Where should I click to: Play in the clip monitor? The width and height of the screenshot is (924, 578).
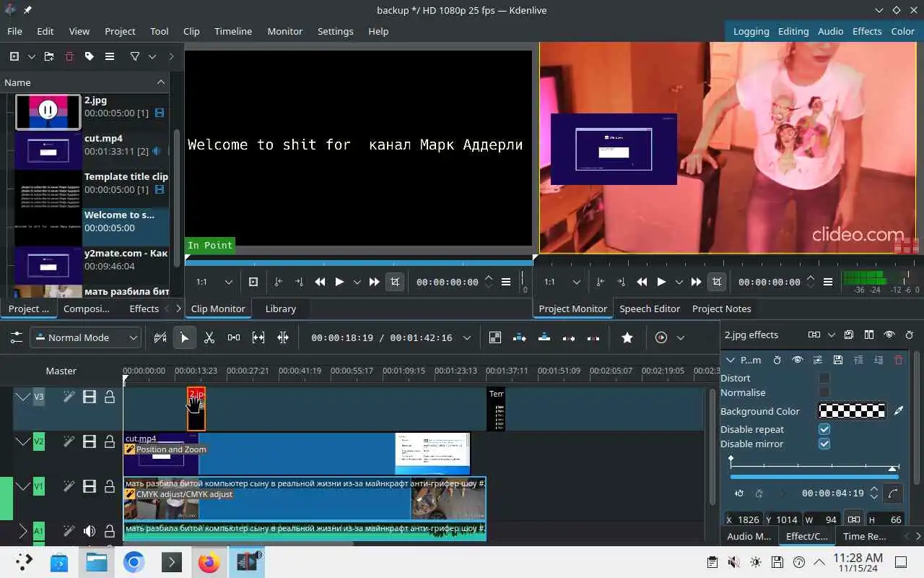339,282
